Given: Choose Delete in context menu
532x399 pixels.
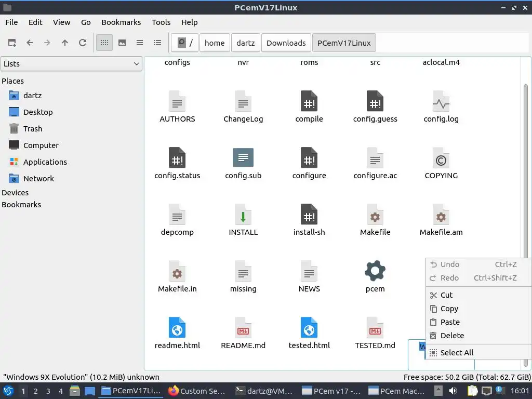Looking at the screenshot, I should pos(478,336).
